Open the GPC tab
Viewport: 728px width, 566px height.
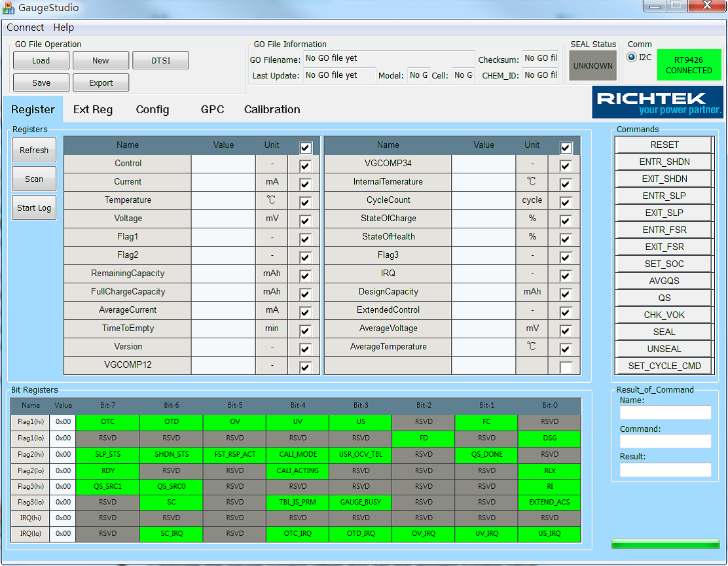(211, 109)
